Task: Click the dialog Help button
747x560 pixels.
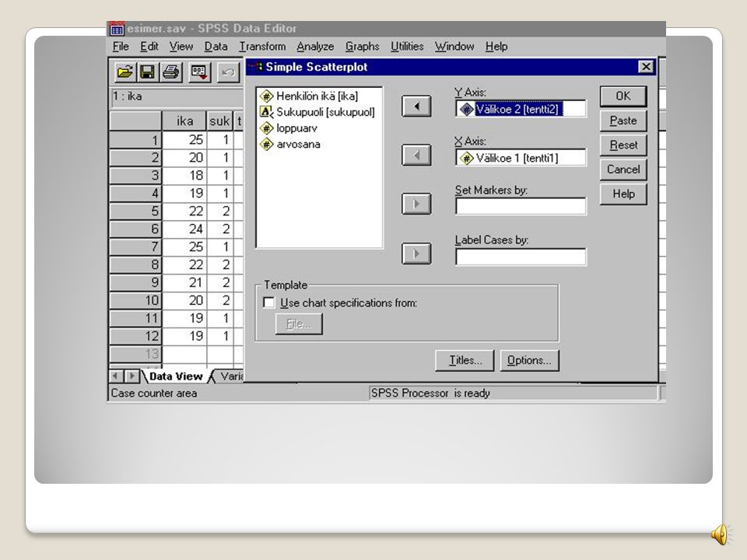Action: click(x=623, y=194)
